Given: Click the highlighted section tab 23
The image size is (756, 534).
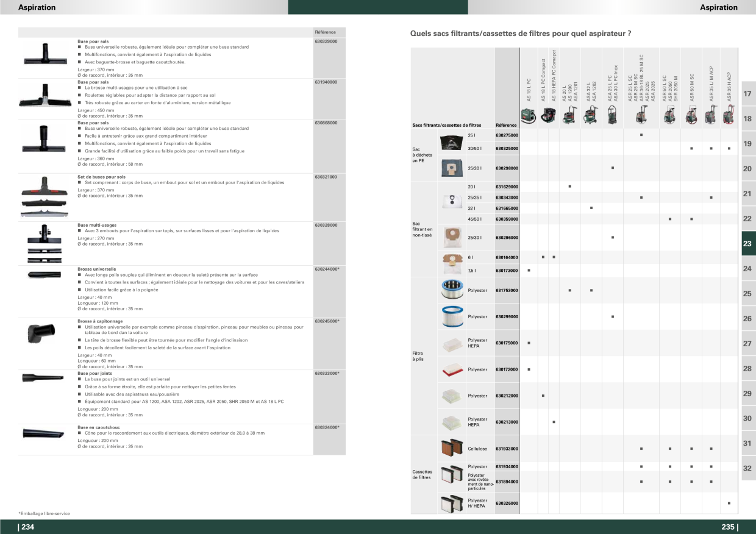Looking at the screenshot, I should tap(747, 244).
